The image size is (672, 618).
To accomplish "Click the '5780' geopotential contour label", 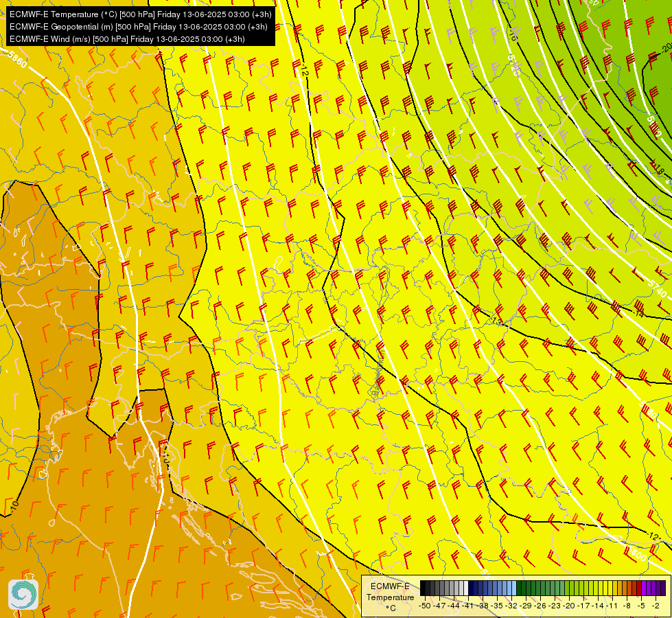I will (x=649, y=410).
